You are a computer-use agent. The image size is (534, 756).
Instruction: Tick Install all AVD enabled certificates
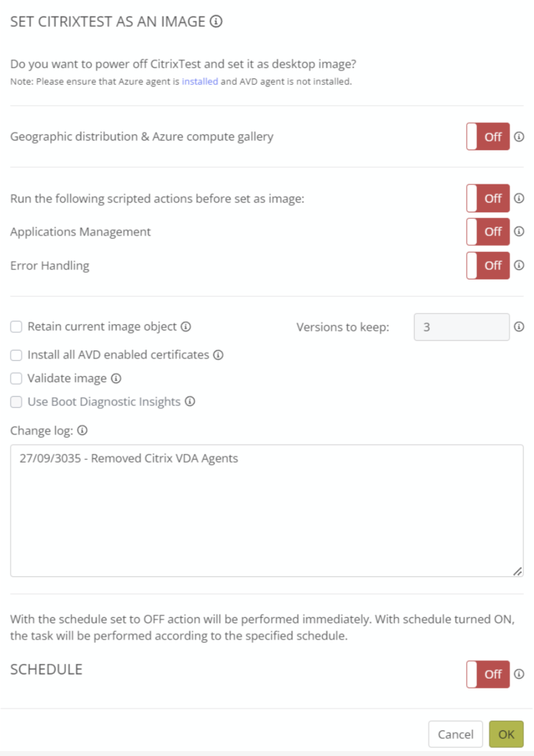click(x=16, y=355)
